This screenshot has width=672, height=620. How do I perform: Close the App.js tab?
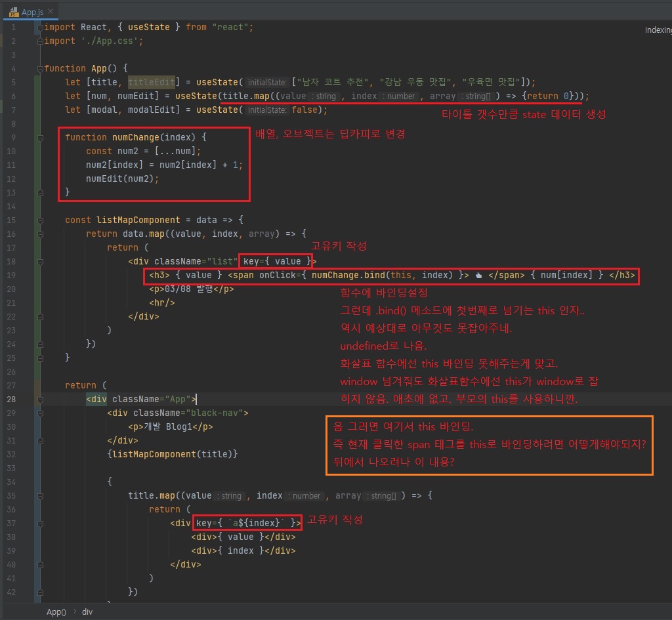[x=51, y=11]
